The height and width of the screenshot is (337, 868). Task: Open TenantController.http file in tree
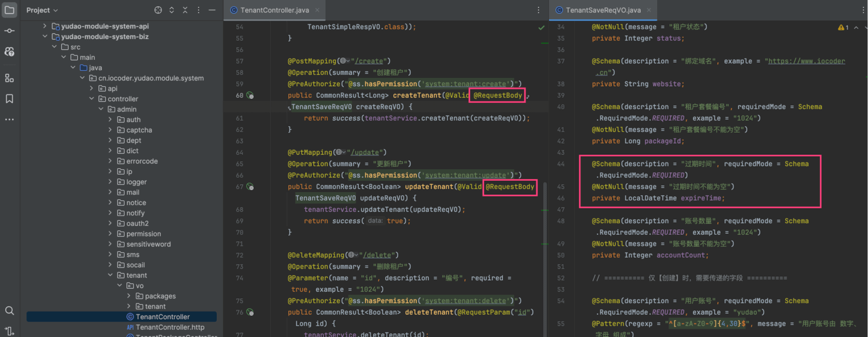[x=170, y=327]
